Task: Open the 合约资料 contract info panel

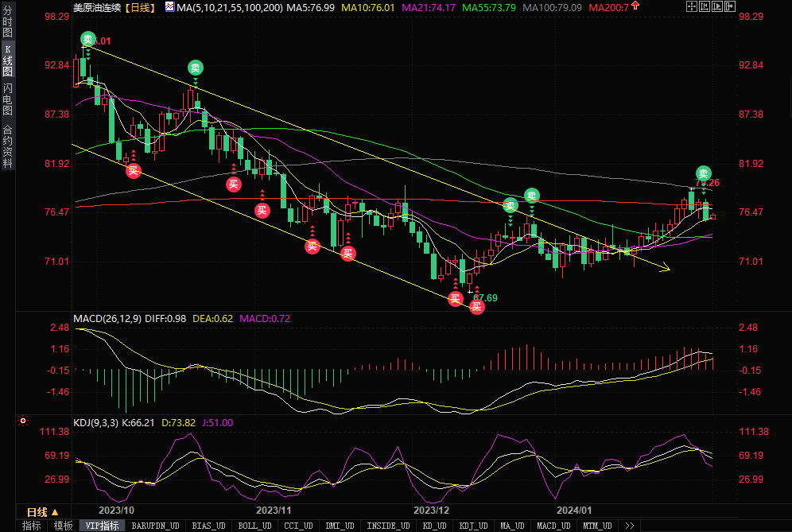Action: point(8,146)
